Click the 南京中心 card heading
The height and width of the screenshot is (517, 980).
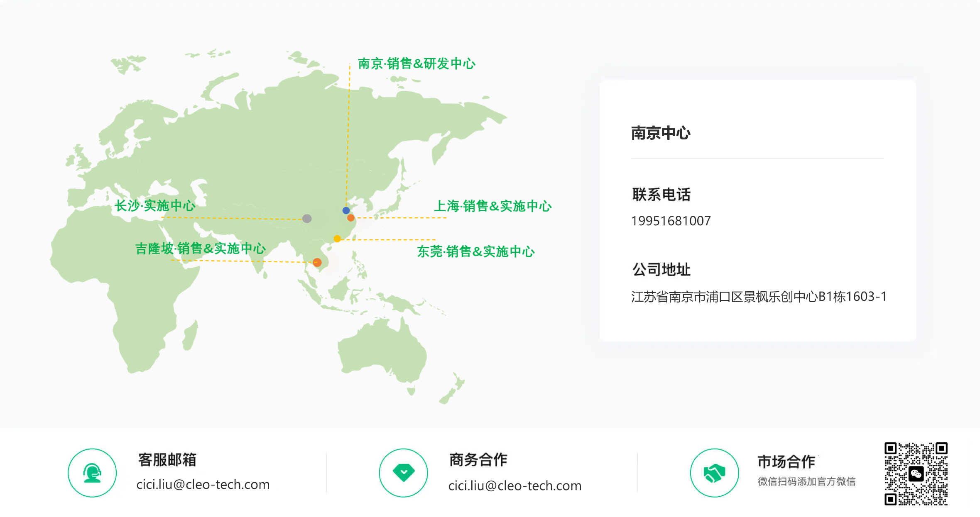coord(661,133)
